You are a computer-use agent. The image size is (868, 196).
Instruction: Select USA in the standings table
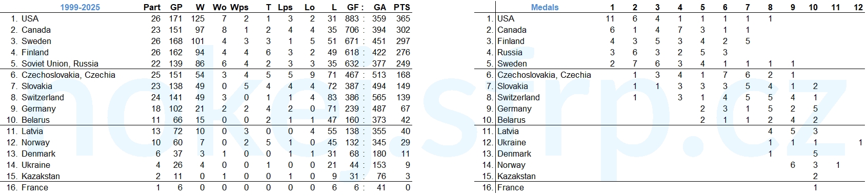pos(30,18)
